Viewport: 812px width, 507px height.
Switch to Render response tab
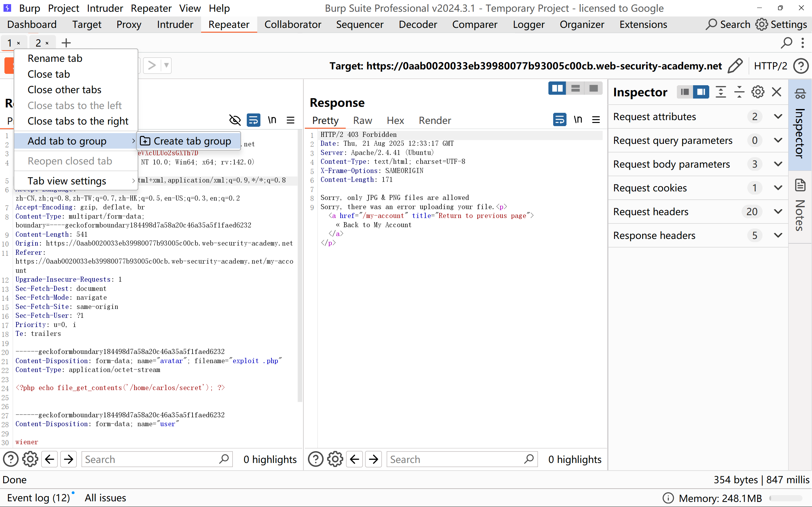tap(435, 120)
